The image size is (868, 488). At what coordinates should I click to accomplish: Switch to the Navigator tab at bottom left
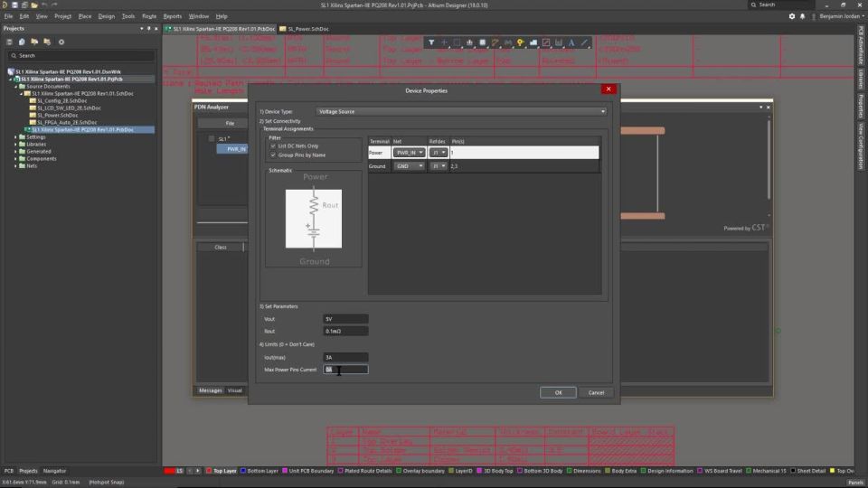coord(54,471)
